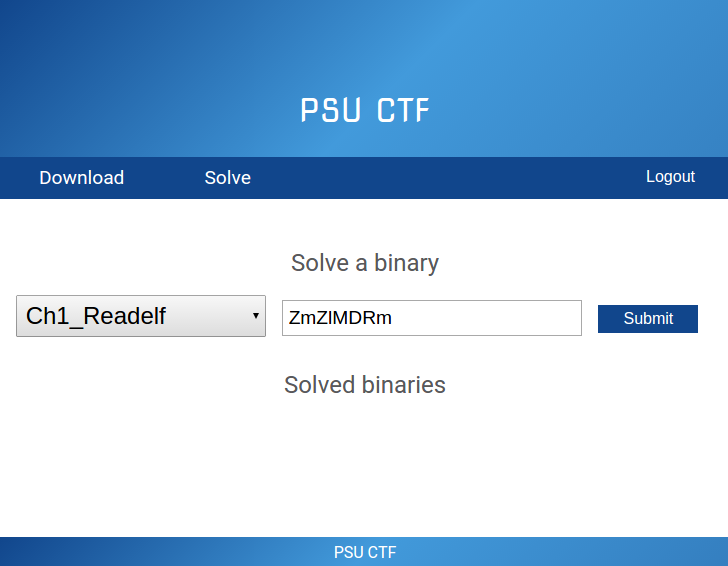Click blank white area below Solved binaries

(x=364, y=470)
